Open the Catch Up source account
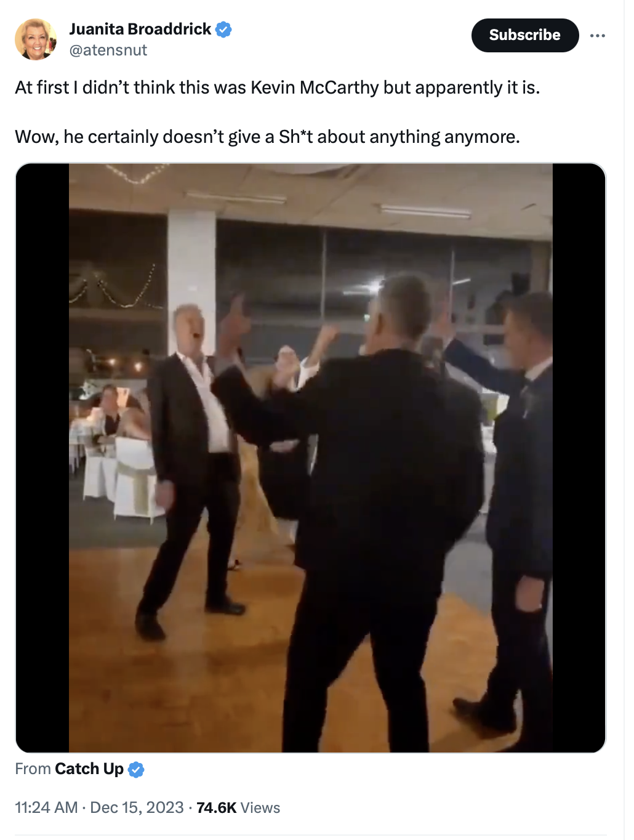Viewport: 634px width, 840px height. (89, 769)
